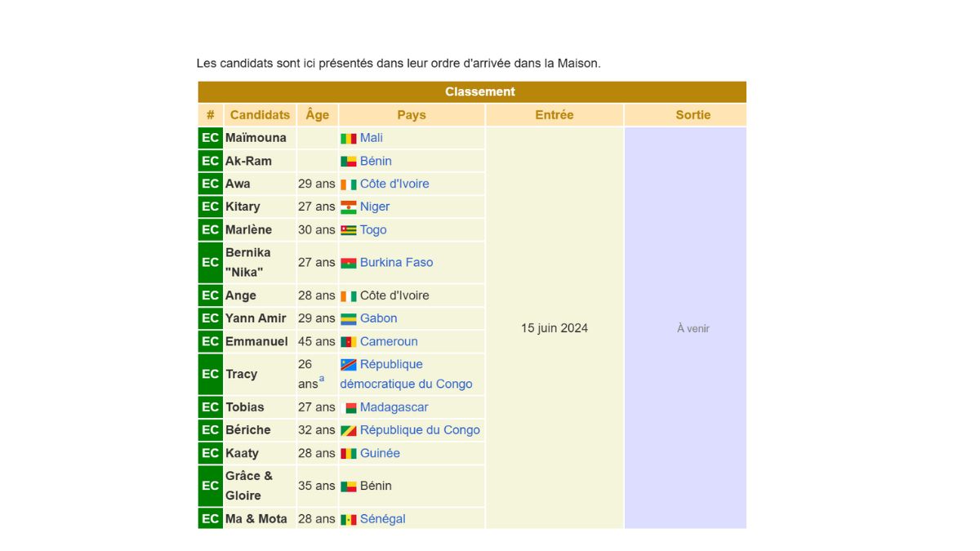Select the Madagascar flag next to Tobias
The image size is (980, 551).
(350, 407)
